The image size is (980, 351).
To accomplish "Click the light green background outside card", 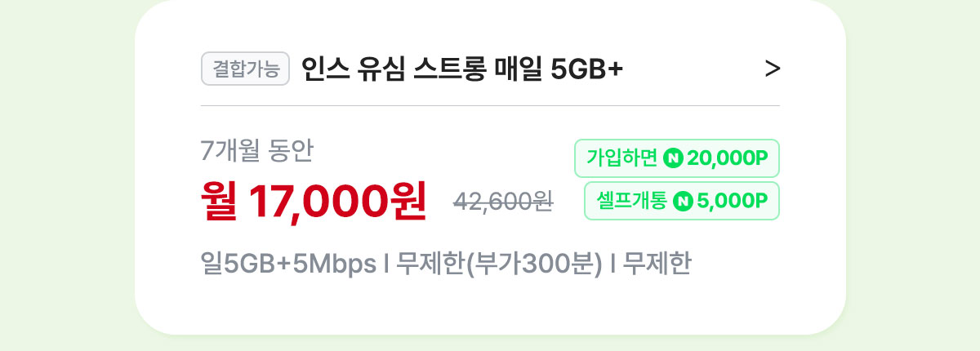I will click(65, 175).
